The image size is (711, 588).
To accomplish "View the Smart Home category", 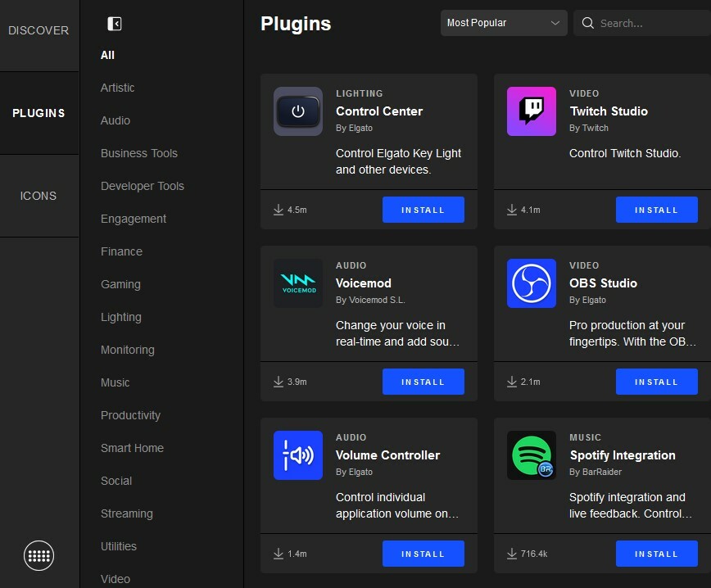I will click(x=132, y=448).
